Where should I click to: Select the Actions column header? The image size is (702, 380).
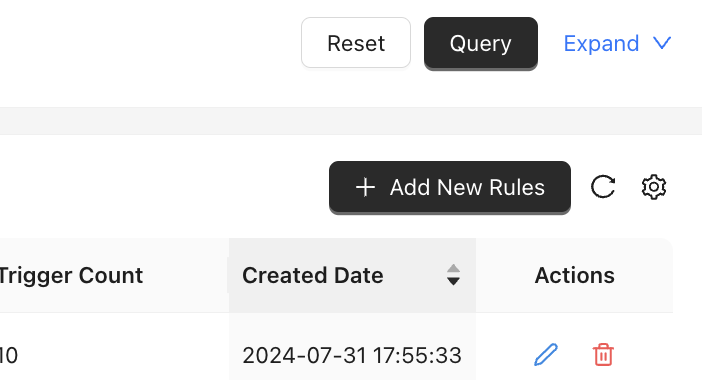pos(574,275)
